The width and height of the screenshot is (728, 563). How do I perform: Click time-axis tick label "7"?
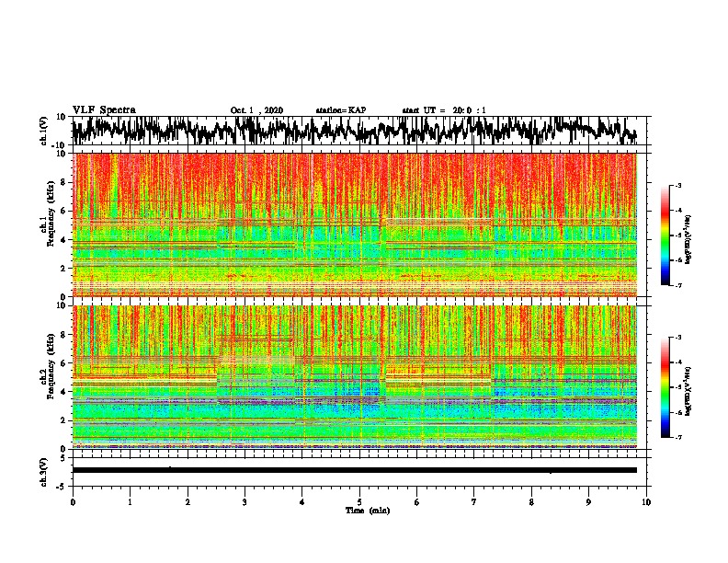474,502
